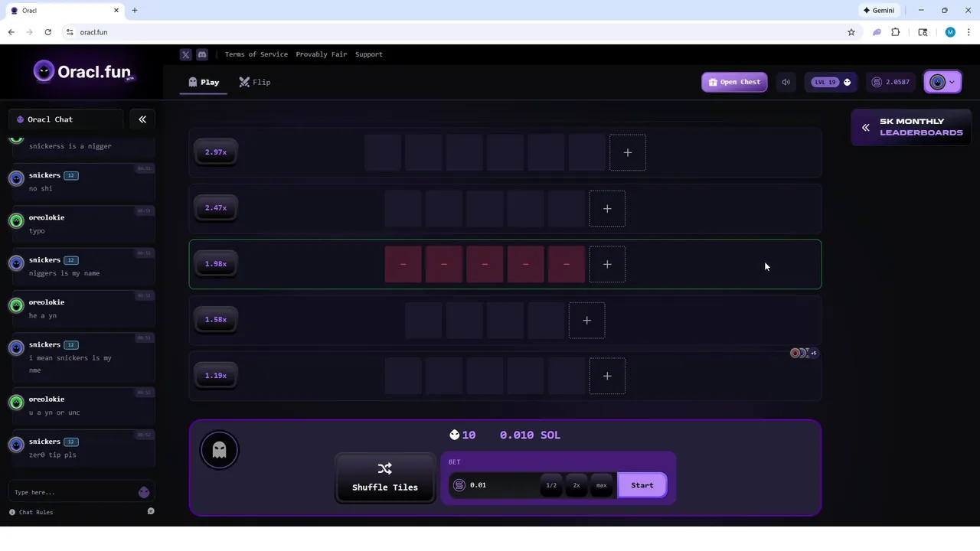Switch to the Play tab

pyautogui.click(x=204, y=82)
